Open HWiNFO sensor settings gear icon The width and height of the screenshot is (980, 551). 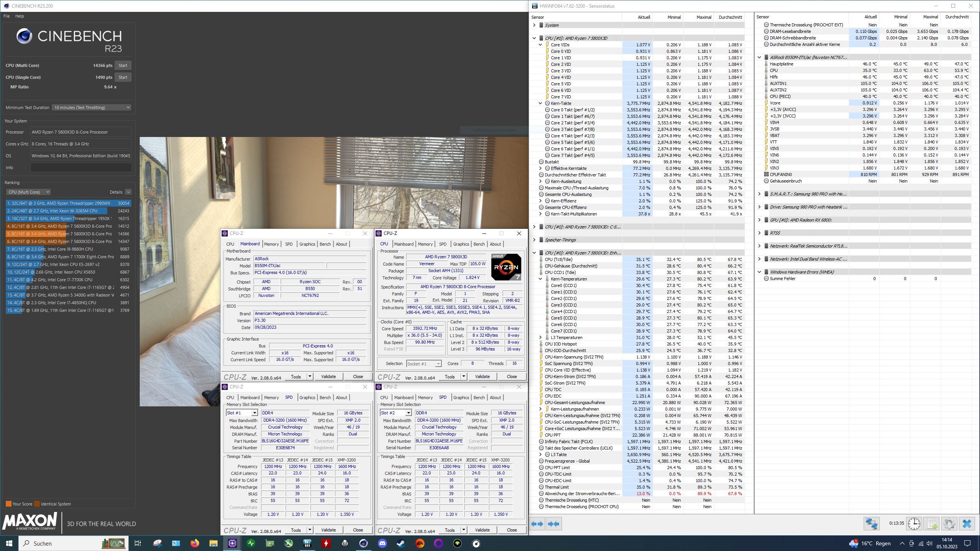[x=949, y=523]
